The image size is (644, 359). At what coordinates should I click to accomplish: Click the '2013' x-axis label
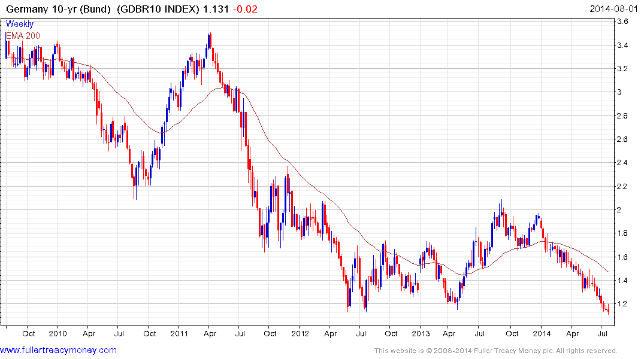421,333
